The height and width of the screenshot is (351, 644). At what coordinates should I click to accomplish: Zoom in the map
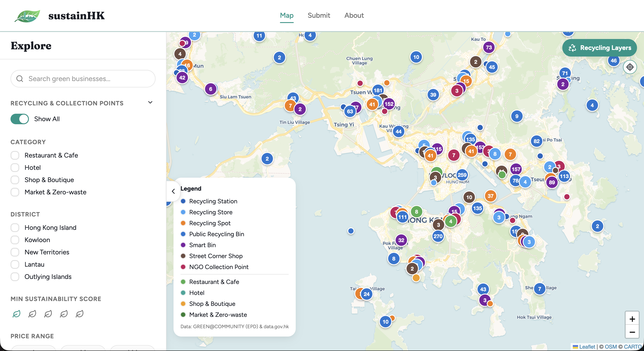[632, 319]
